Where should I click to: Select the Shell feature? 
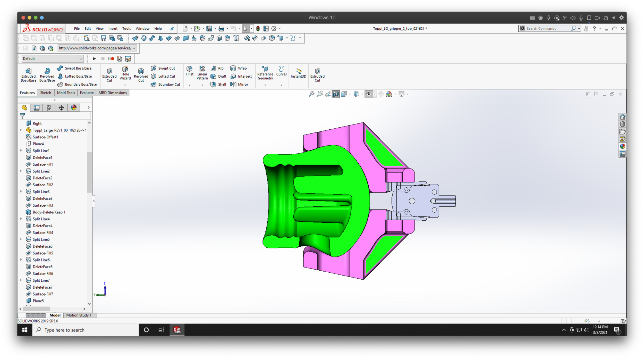[218, 84]
